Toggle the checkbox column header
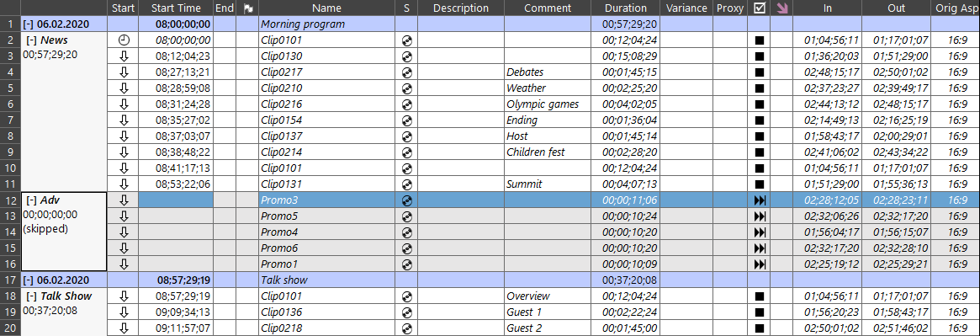980x336 pixels. (760, 8)
